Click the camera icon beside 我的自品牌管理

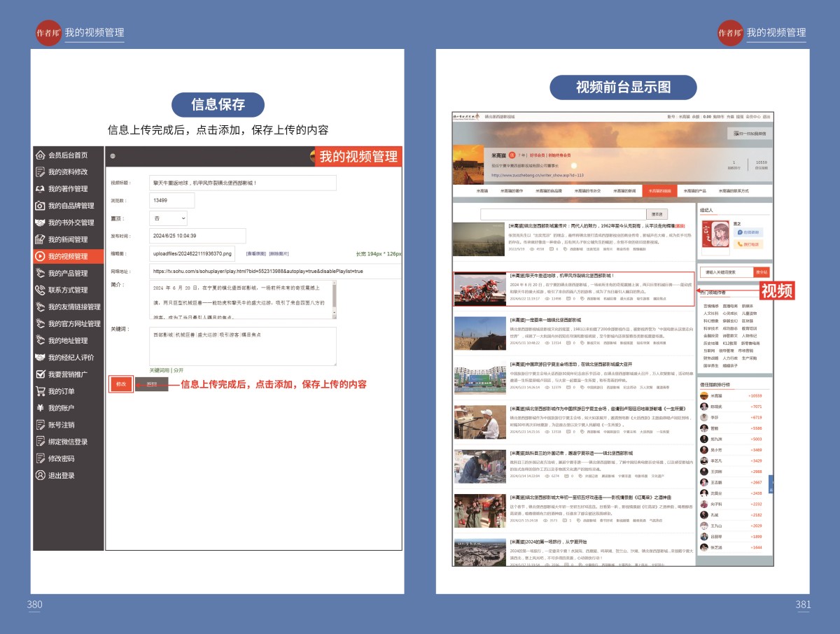(x=41, y=206)
